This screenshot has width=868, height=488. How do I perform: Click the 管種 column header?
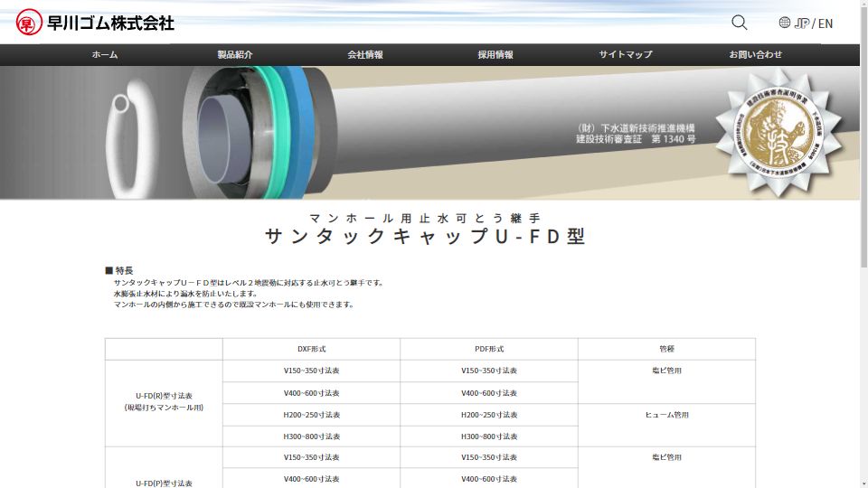666,349
